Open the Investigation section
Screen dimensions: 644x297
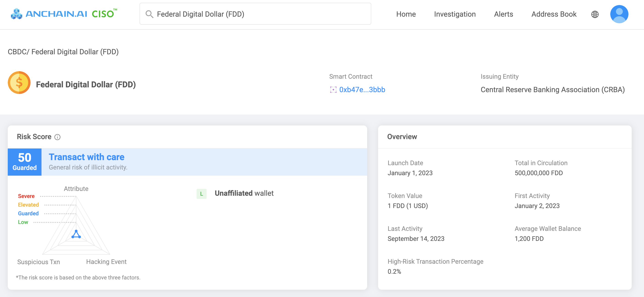pos(454,14)
